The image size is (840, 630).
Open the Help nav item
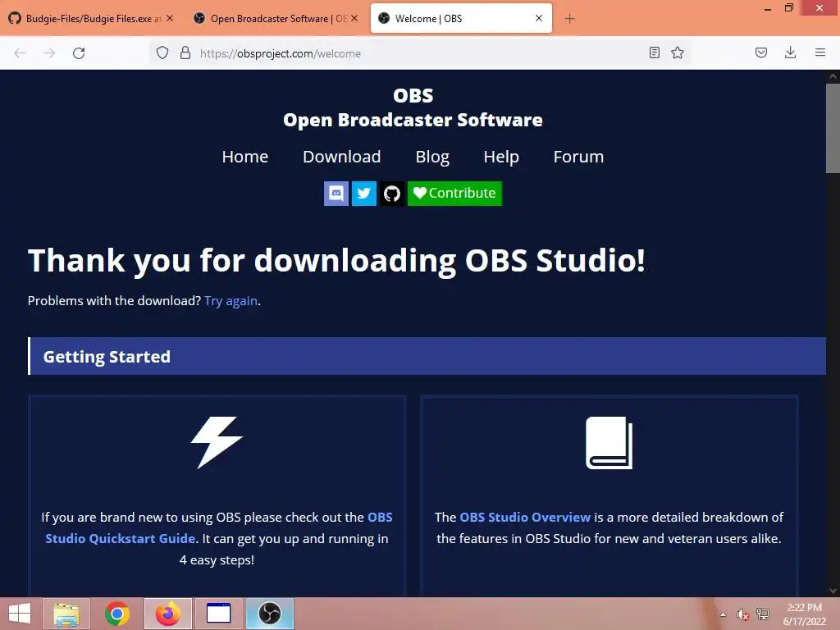click(501, 157)
